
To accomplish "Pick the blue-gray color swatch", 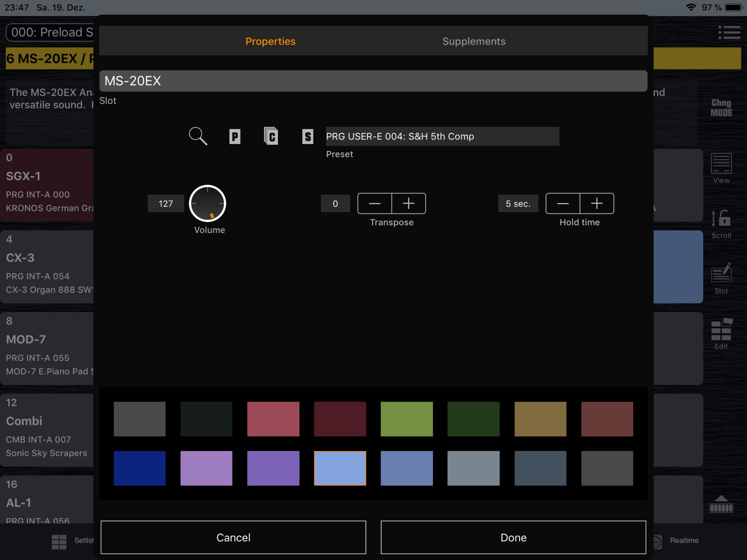I will click(474, 468).
